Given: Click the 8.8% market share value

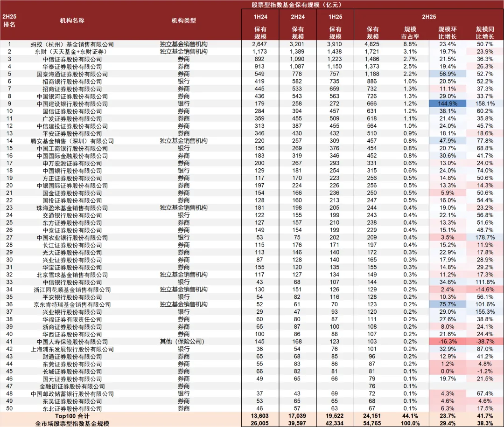Looking at the screenshot, I should [x=410, y=44].
